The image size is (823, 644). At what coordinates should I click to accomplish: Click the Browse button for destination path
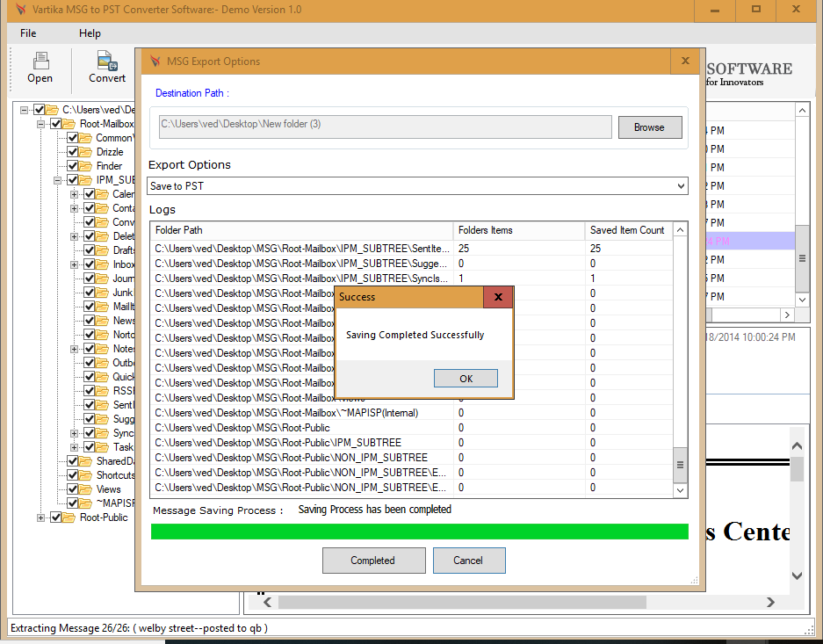coord(650,127)
